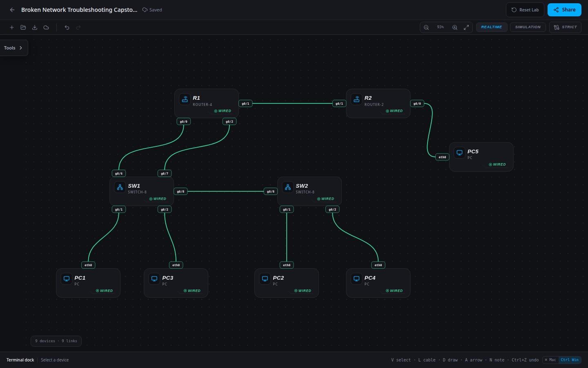This screenshot has height=368, width=588.
Task: Select Ctrl Win keyboard shortcut mode
Action: point(570,360)
